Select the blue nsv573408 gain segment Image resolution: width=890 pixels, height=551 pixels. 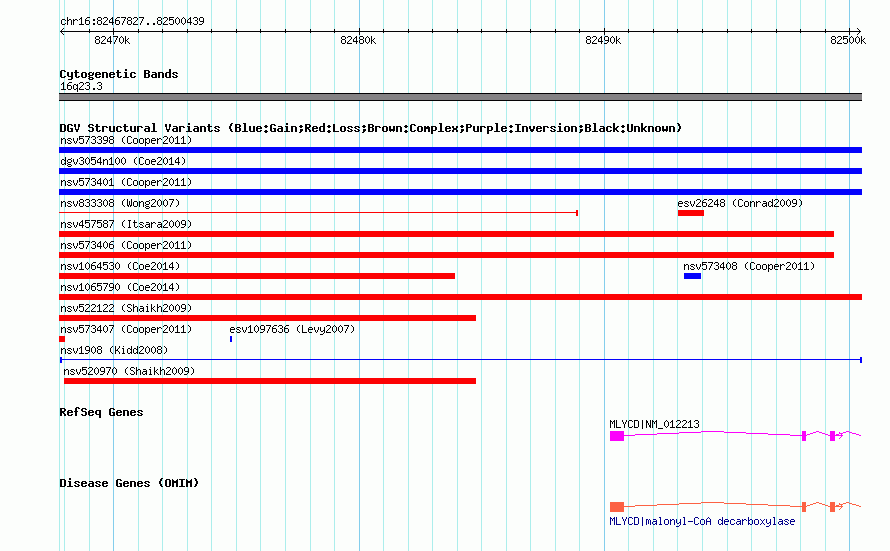(692, 276)
